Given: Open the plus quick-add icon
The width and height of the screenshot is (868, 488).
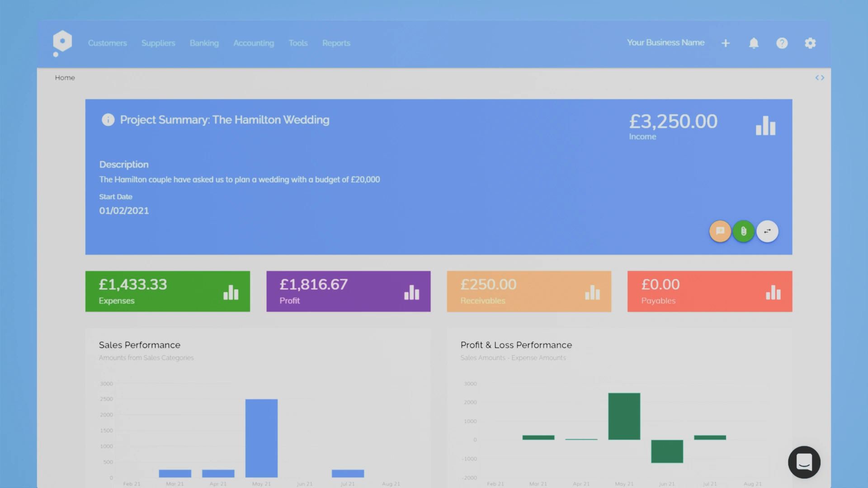Looking at the screenshot, I should (x=726, y=43).
